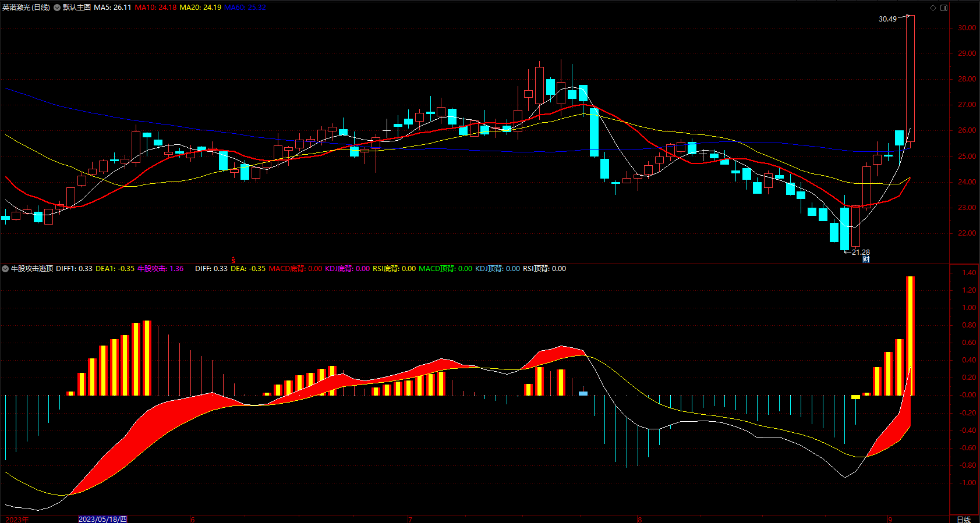Click the small red S marker

coord(233,260)
